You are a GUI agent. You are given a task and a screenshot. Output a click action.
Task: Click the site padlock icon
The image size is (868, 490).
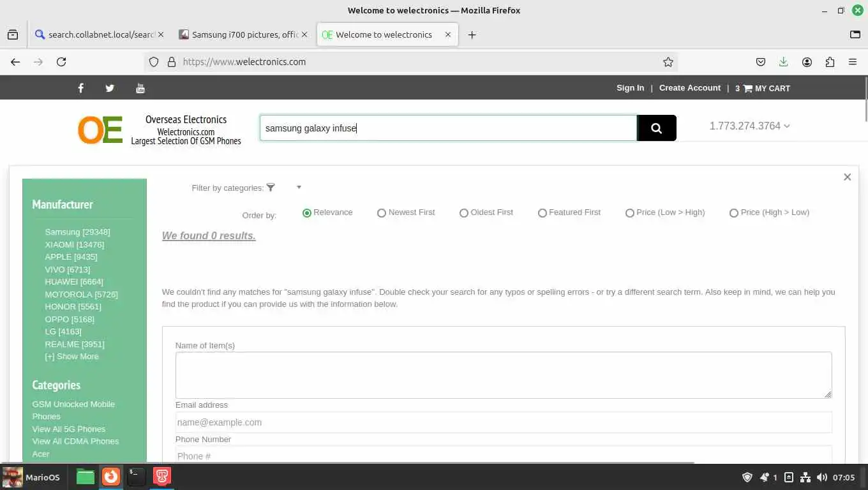(171, 62)
